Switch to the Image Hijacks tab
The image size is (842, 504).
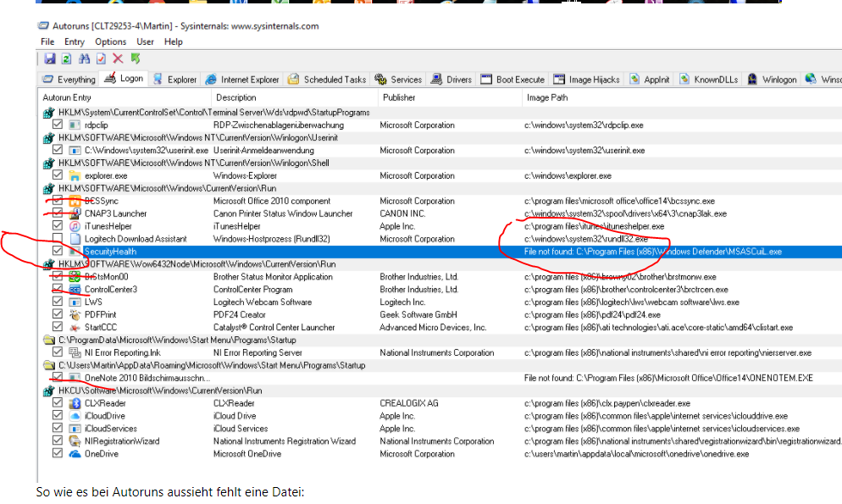(586, 80)
